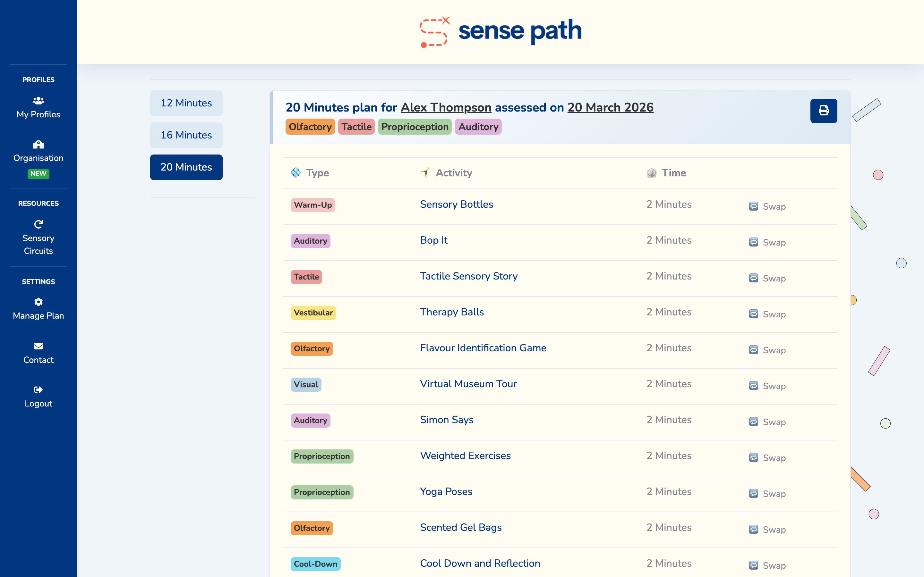Open the Tactile Sensory Story activity

pos(468,276)
